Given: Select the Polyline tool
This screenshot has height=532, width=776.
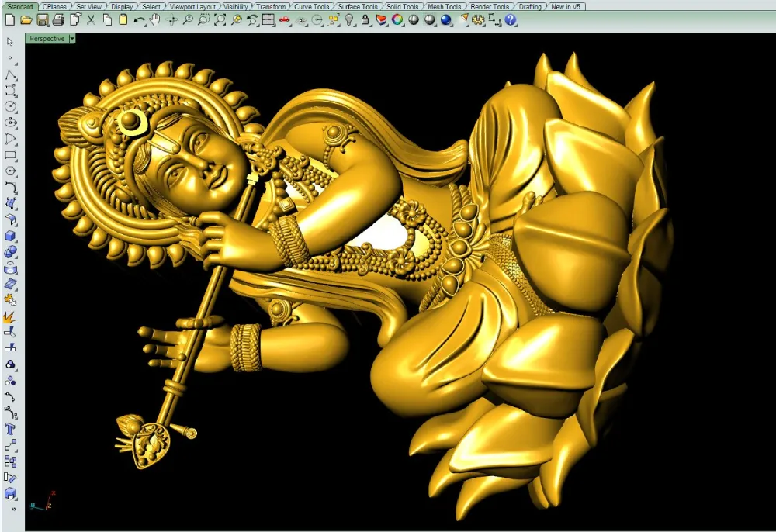Looking at the screenshot, I should tap(10, 75).
